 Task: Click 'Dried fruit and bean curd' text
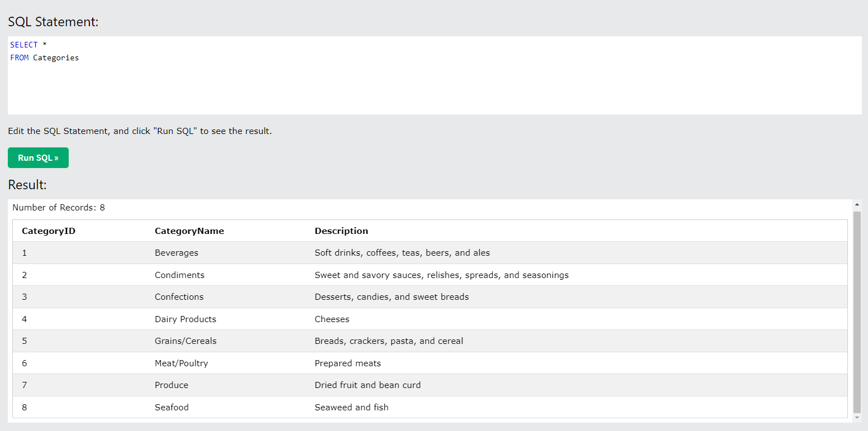[368, 385]
